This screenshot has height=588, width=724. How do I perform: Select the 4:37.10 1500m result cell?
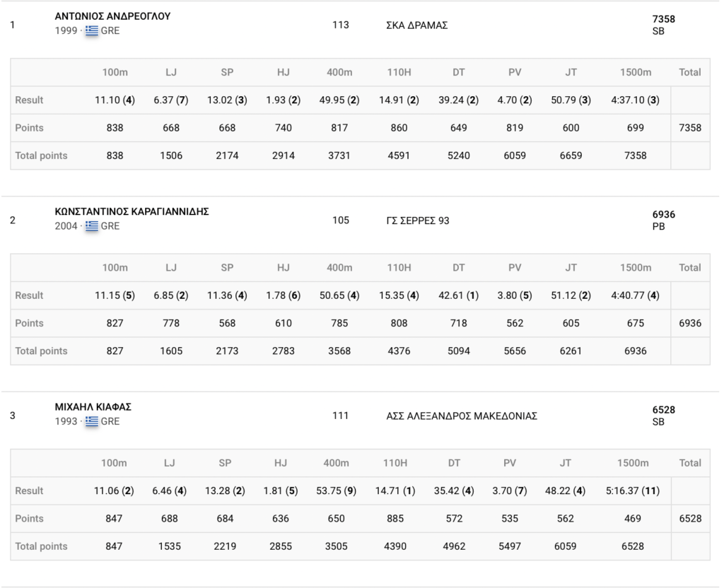click(x=635, y=100)
